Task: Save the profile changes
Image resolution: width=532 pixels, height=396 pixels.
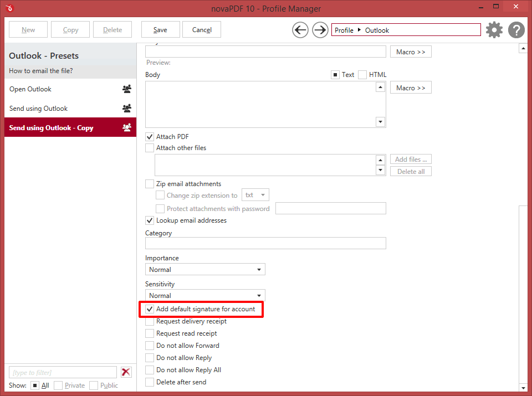Action: (x=160, y=30)
